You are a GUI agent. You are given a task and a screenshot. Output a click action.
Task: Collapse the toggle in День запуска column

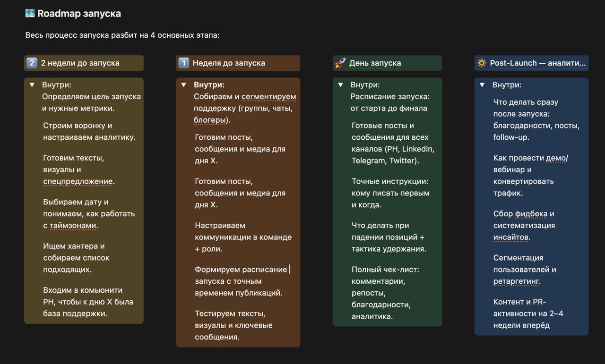click(340, 85)
